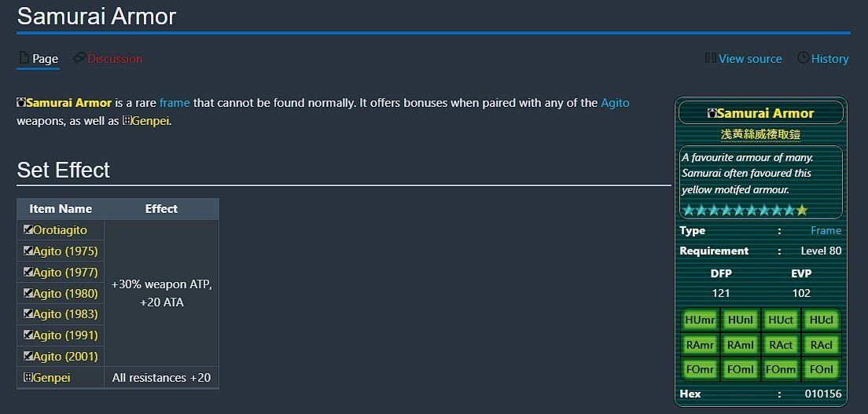Click the Discussion speech bubble icon

point(79,58)
